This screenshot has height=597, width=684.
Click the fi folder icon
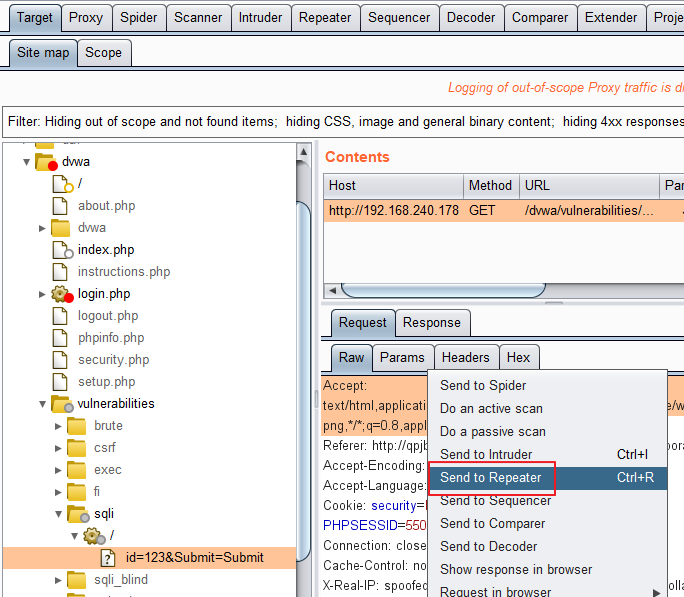[x=77, y=491]
